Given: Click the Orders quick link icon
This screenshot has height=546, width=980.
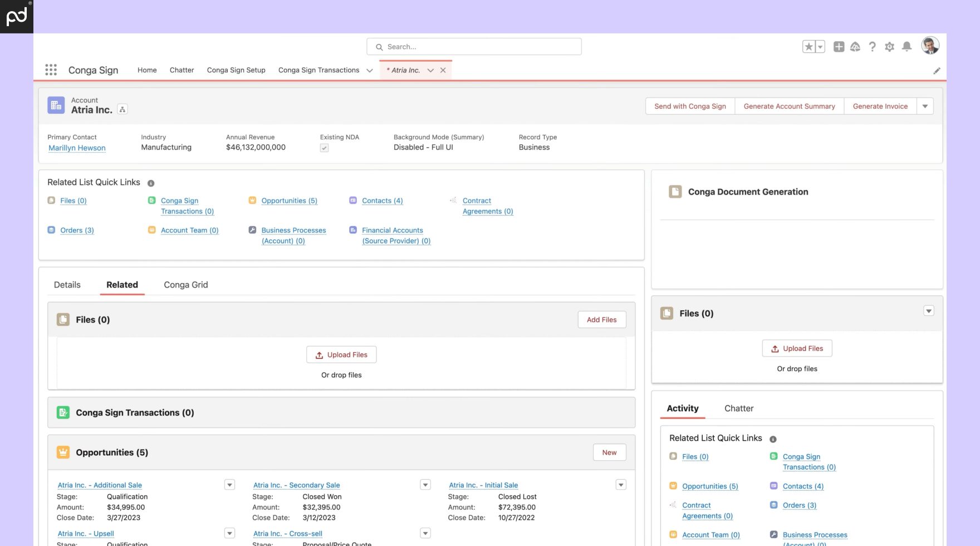Looking at the screenshot, I should pyautogui.click(x=51, y=230).
